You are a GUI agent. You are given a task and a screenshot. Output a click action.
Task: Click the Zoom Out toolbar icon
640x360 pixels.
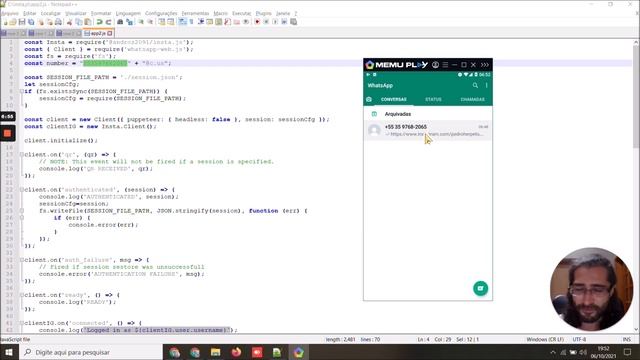coord(150,22)
